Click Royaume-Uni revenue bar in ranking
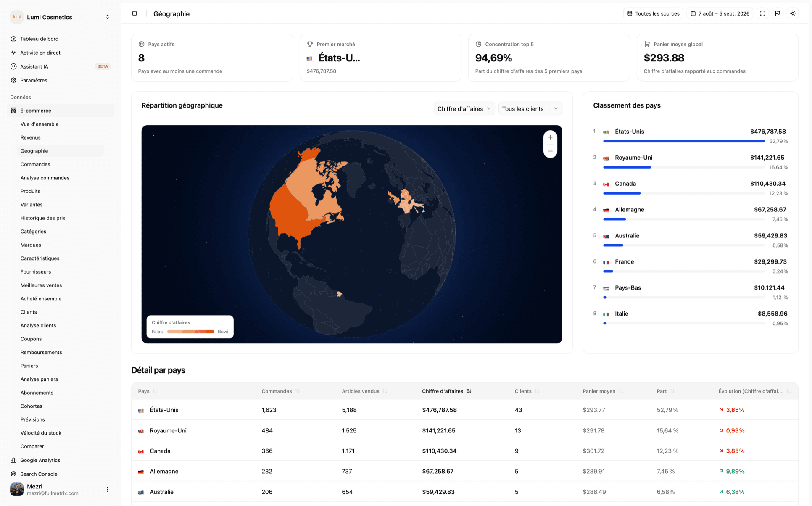 pos(627,167)
